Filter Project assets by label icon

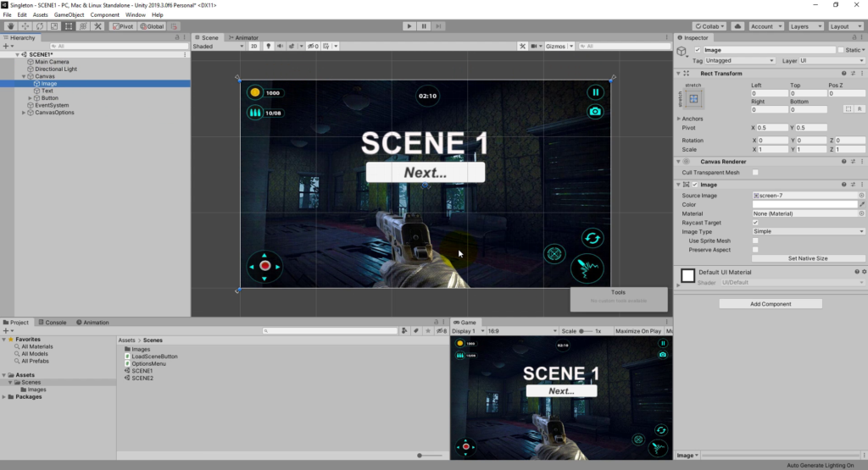pos(415,330)
